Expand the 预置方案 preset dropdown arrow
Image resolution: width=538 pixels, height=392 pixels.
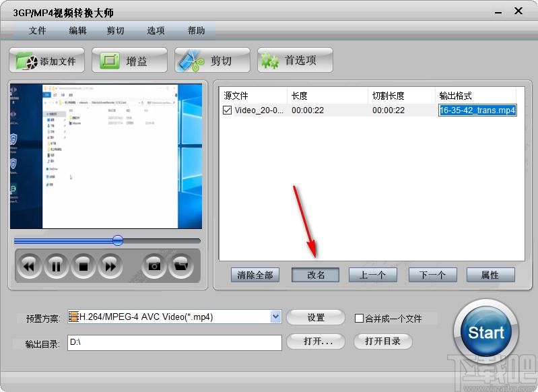tap(275, 317)
